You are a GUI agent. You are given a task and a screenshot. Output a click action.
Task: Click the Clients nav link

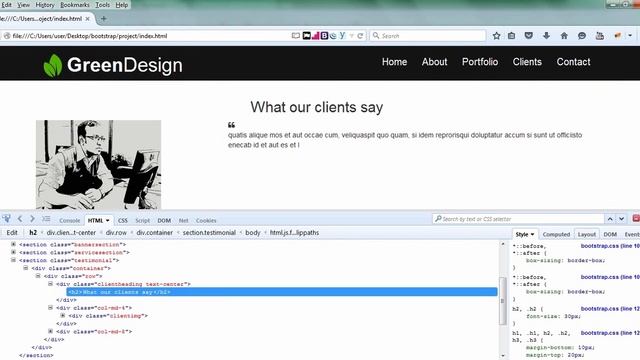pos(527,62)
